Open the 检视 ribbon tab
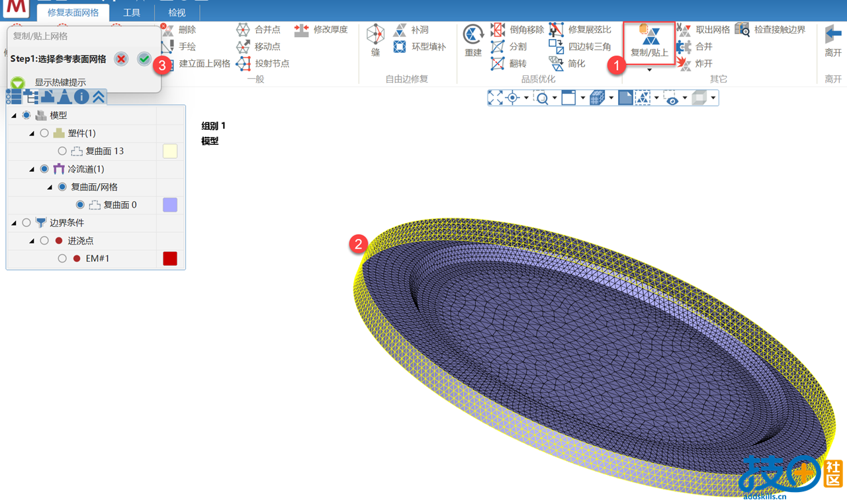 coord(177,13)
